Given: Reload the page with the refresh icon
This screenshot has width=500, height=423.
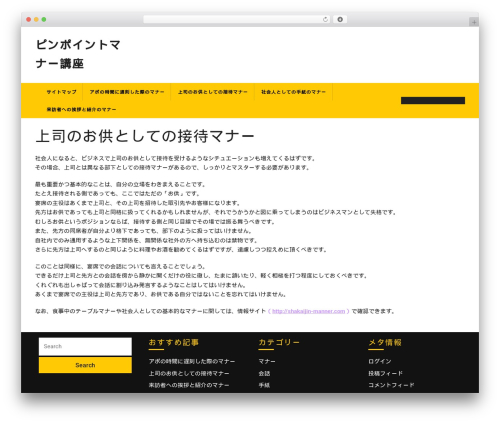Looking at the screenshot, I should (x=325, y=20).
